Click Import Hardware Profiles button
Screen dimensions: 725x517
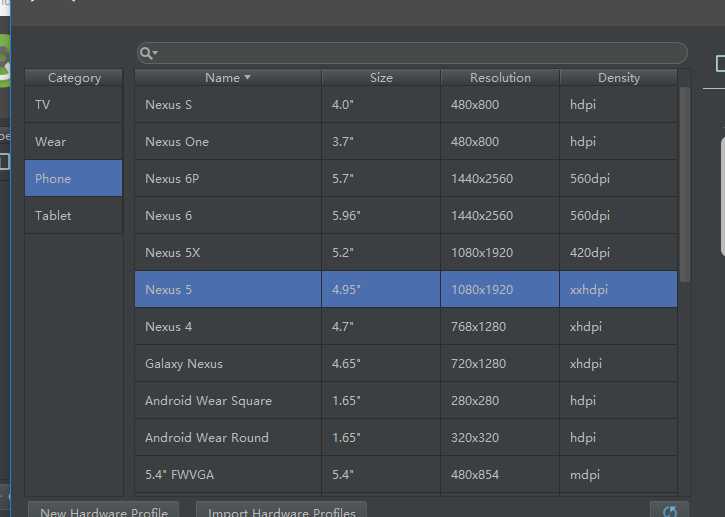pos(281,510)
